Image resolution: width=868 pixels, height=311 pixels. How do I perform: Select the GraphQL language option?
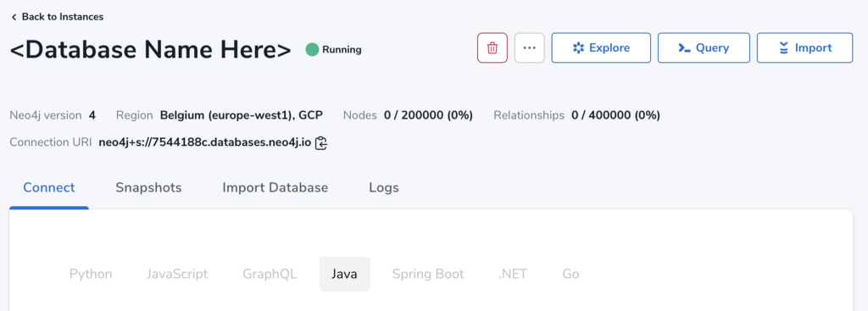point(270,274)
